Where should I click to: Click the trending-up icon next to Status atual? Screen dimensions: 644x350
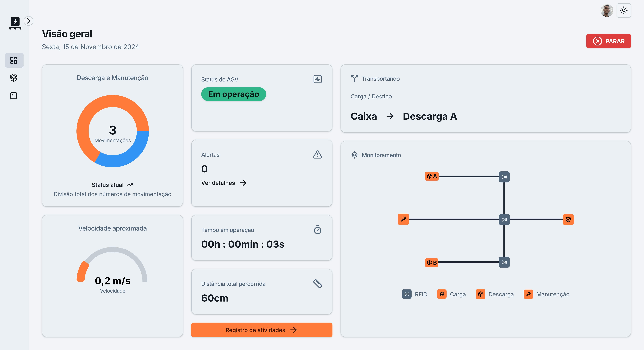[x=130, y=185]
